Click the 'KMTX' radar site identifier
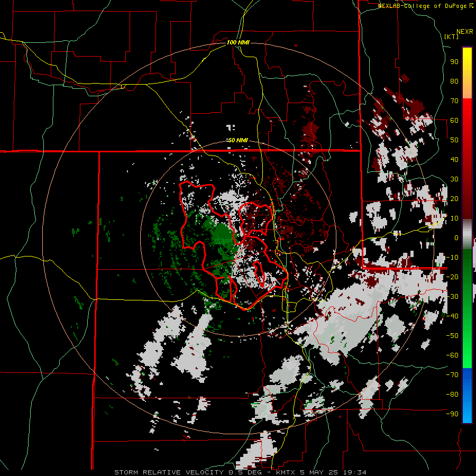Viewport: 476px width, 476px height. (287, 472)
